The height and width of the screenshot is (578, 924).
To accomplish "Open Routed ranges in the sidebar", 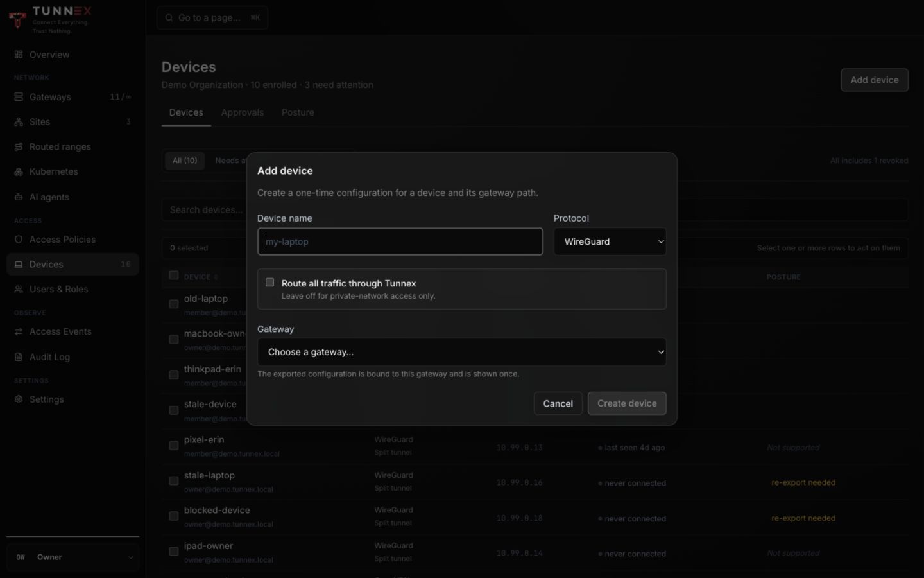I will pos(73,146).
